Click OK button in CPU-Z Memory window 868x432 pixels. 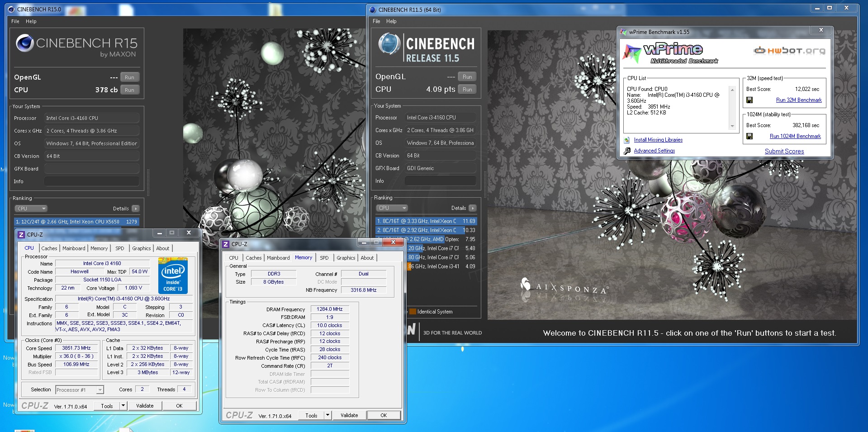coord(384,415)
